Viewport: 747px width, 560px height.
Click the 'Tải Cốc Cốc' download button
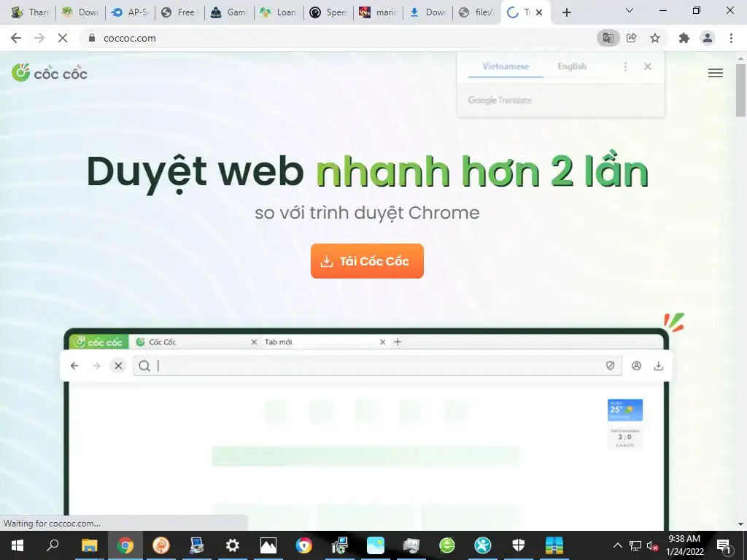(x=367, y=261)
